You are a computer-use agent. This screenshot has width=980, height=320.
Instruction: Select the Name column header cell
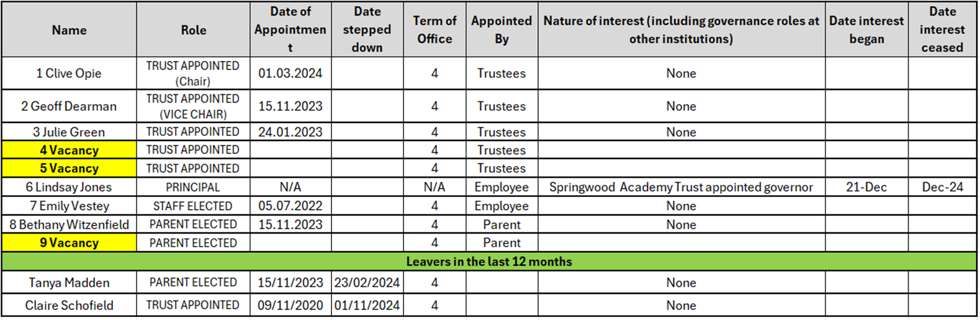tap(69, 30)
